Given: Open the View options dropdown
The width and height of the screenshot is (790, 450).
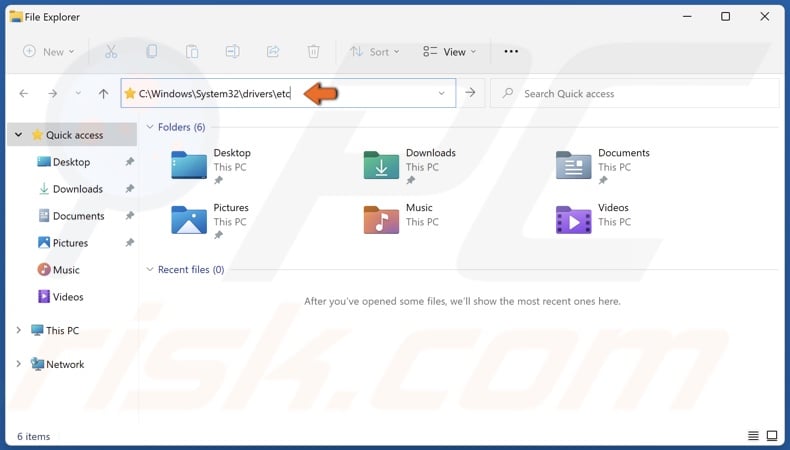Looking at the screenshot, I should [x=449, y=51].
